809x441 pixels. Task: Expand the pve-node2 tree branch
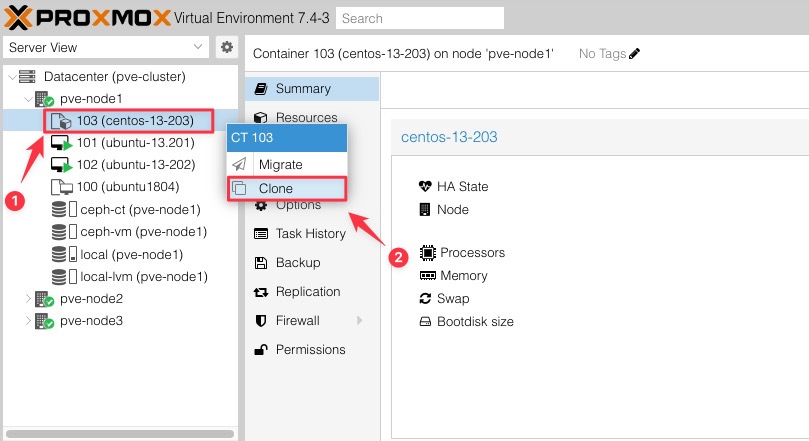tap(28, 299)
